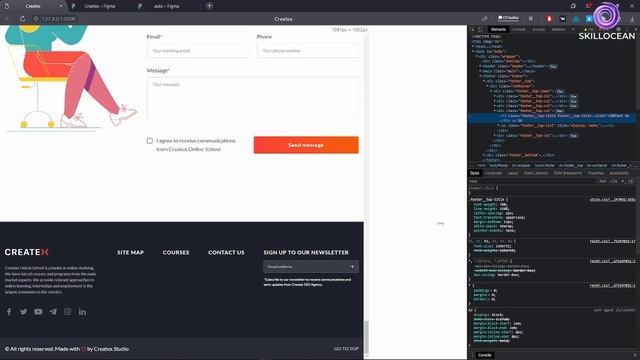Expand the header class="header" node

[480, 66]
